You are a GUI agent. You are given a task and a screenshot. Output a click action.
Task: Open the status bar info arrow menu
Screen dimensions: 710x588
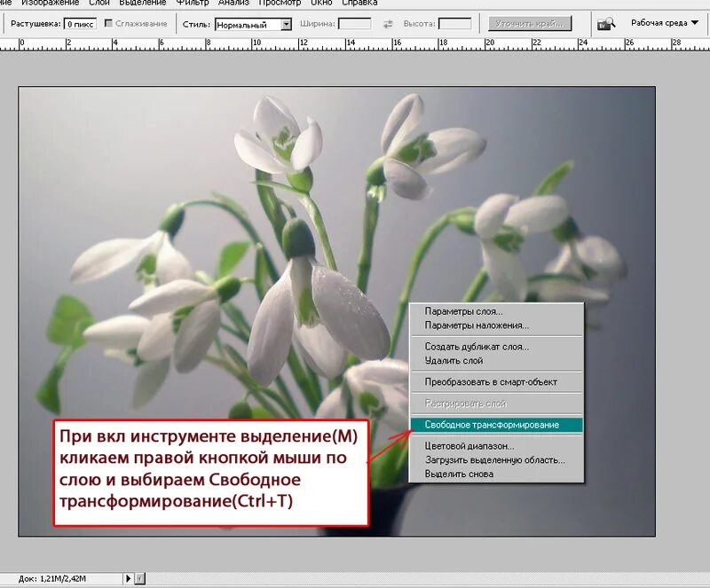[128, 578]
